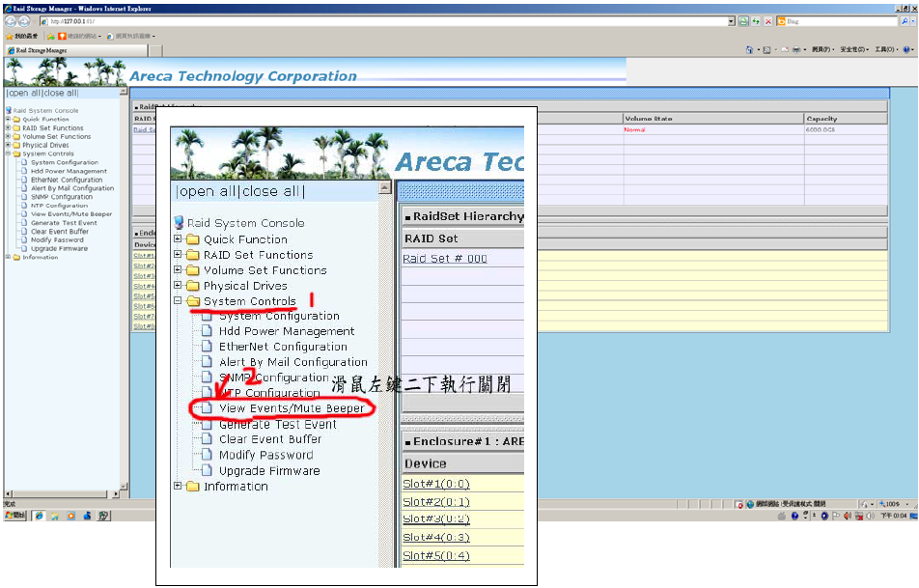
Task: Click the Windows Start button on the taskbar
Action: coord(16,516)
